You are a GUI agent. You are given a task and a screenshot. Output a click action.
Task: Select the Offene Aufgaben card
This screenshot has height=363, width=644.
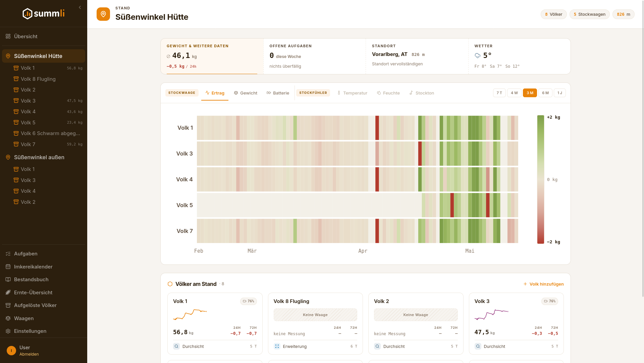click(315, 56)
